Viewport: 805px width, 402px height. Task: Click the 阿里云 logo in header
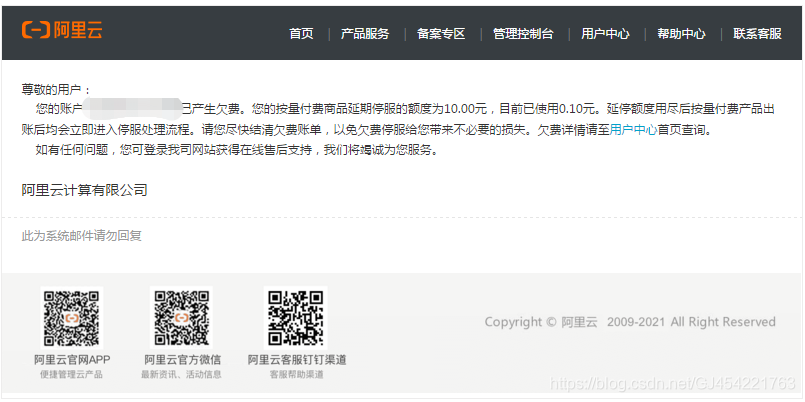pyautogui.click(x=62, y=30)
